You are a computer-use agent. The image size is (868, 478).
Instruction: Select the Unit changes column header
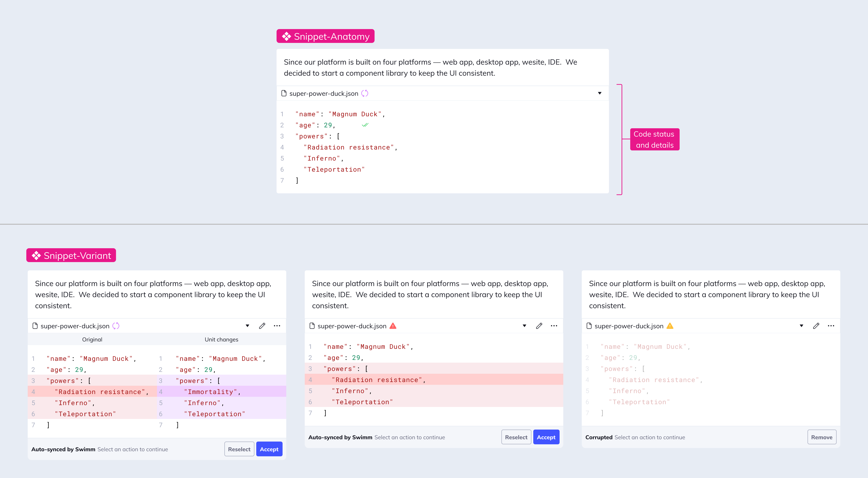pos(221,339)
